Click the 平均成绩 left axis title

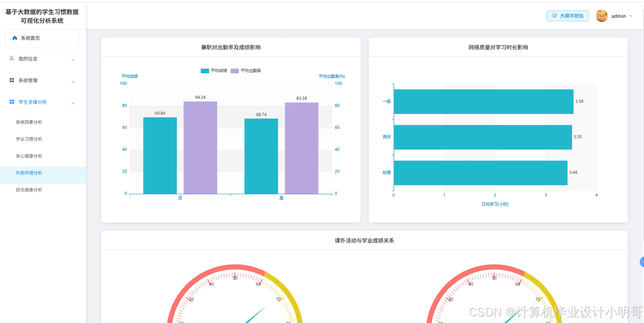[130, 76]
